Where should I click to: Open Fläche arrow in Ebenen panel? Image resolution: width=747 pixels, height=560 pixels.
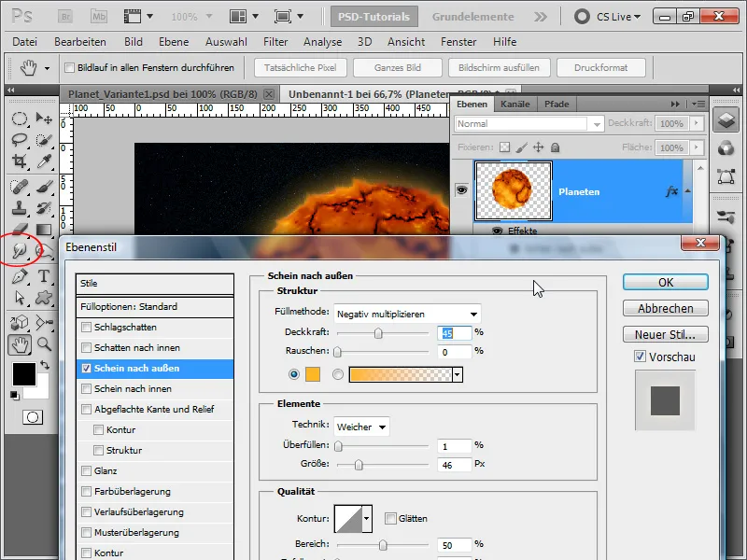point(696,147)
